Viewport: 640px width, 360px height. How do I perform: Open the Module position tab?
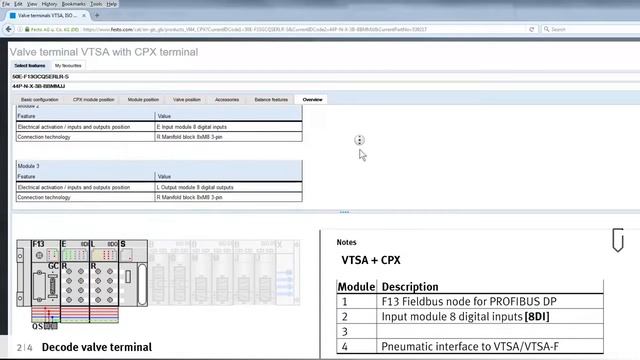143,100
